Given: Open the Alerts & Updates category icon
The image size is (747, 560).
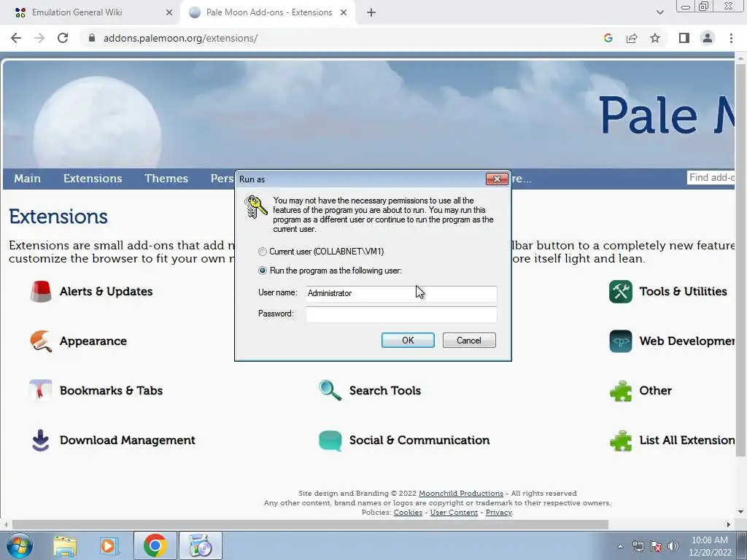Looking at the screenshot, I should tap(41, 292).
